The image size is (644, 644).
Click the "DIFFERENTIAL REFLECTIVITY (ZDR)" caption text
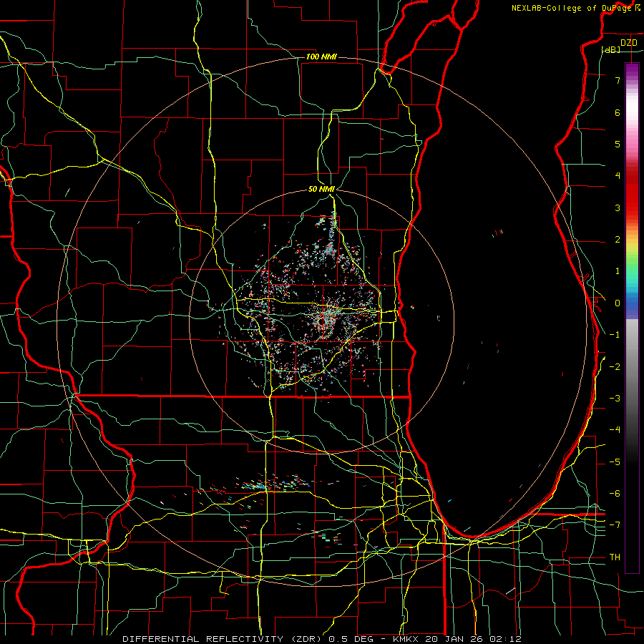coord(224,639)
